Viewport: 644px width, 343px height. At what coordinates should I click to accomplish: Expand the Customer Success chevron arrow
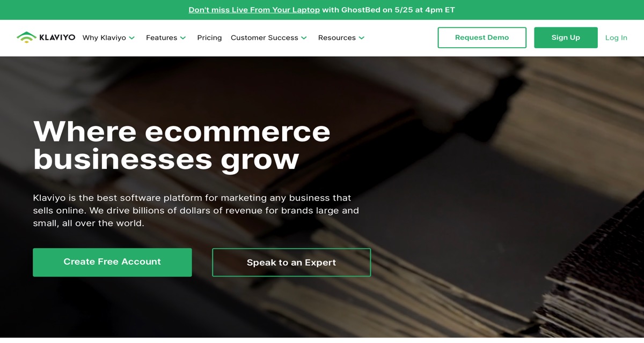pyautogui.click(x=304, y=38)
